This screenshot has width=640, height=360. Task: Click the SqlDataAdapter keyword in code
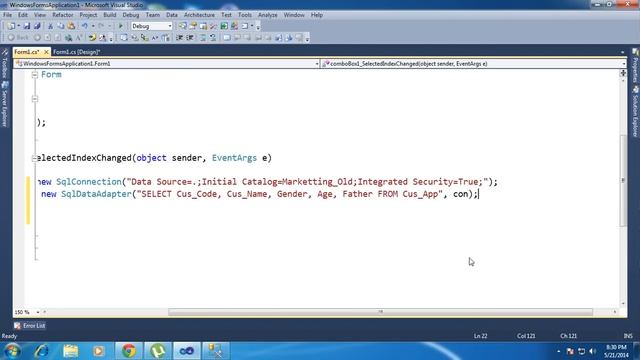[x=96, y=194]
